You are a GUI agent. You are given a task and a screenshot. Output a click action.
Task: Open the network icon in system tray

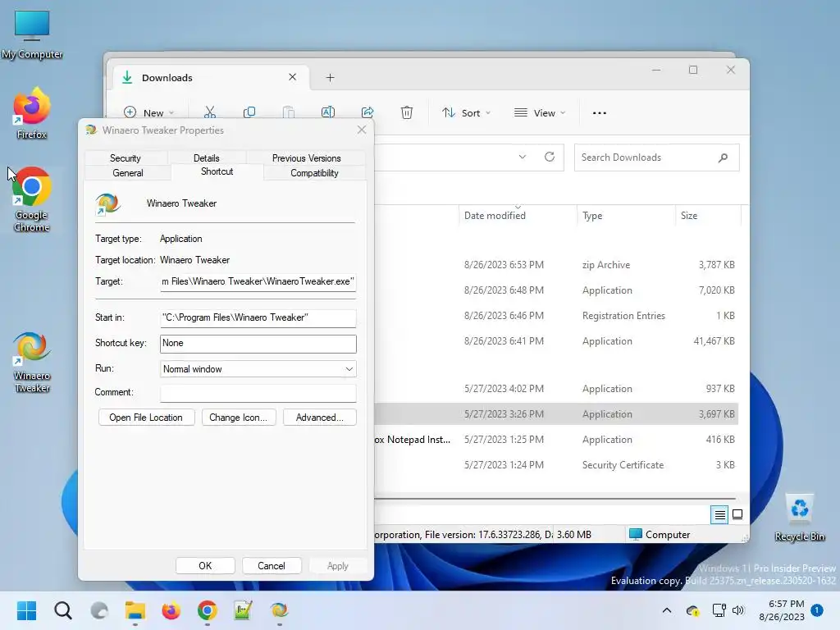pos(719,610)
